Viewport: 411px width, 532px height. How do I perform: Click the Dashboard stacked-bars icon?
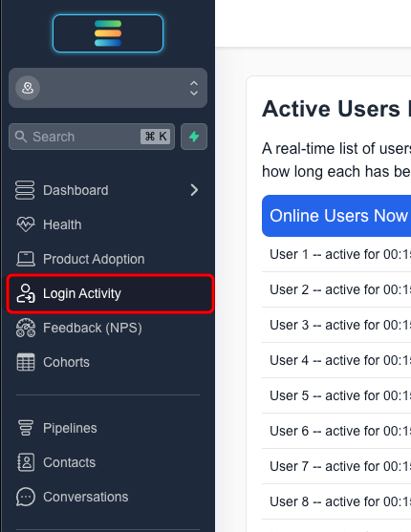click(25, 190)
